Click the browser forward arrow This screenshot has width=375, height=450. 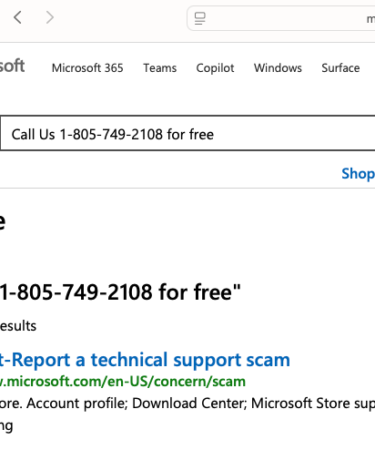click(x=49, y=17)
